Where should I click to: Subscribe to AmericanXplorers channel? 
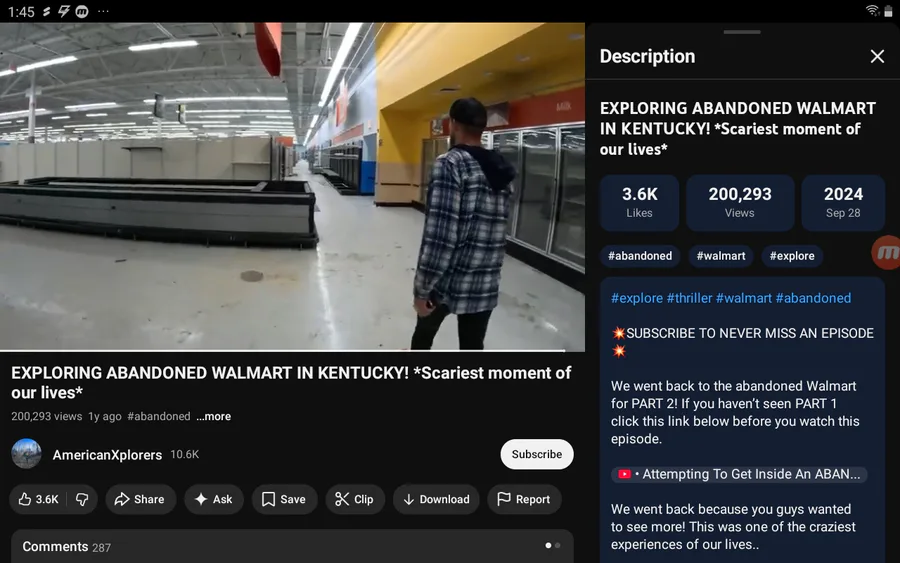click(537, 454)
